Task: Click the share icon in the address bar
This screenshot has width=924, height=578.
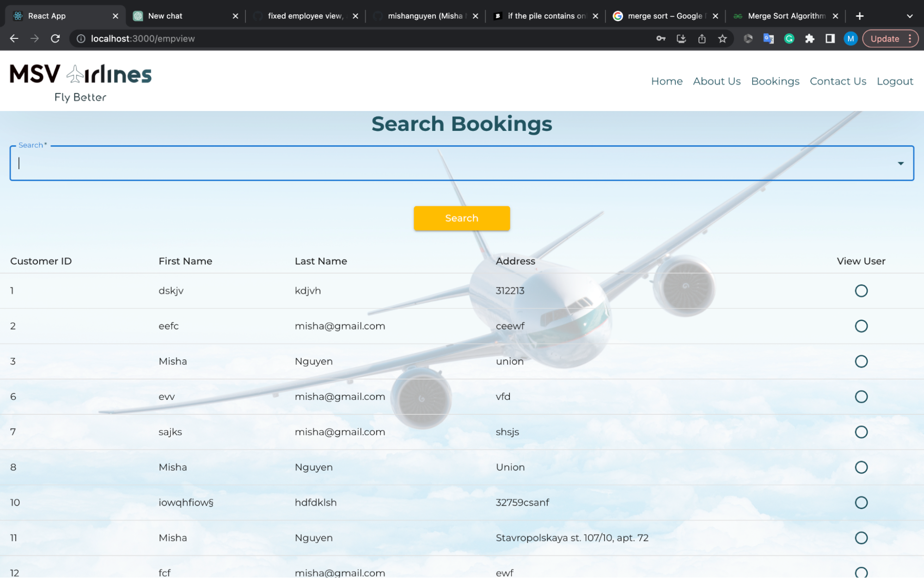Action: tap(702, 38)
